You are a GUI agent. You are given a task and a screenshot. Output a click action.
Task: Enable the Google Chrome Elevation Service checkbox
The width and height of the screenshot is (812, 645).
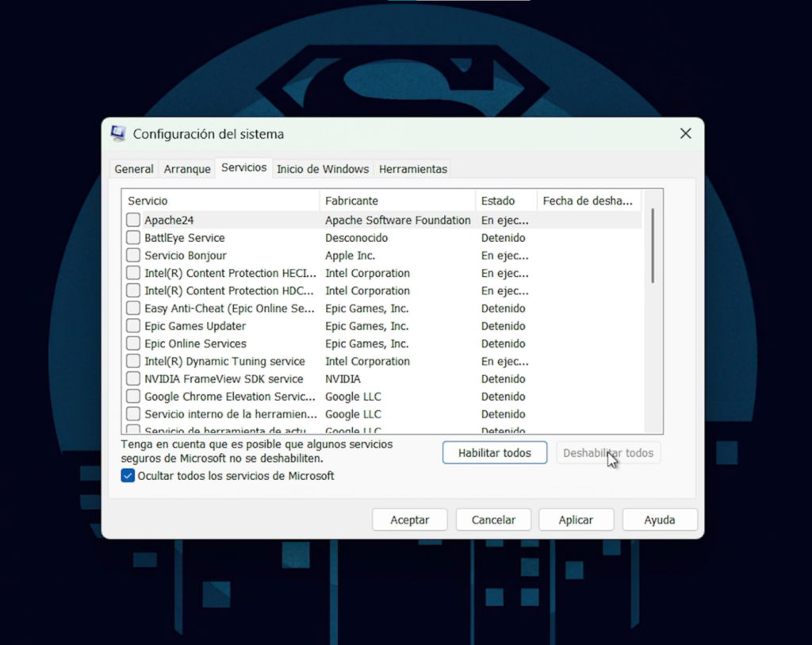coord(132,396)
